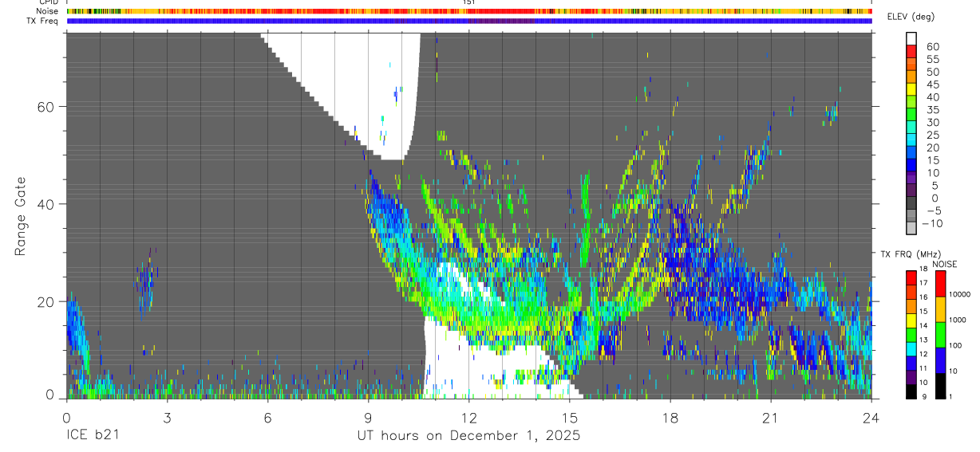Click the 16 tick on TX FRQ scale
980x452 pixels.
point(923,297)
